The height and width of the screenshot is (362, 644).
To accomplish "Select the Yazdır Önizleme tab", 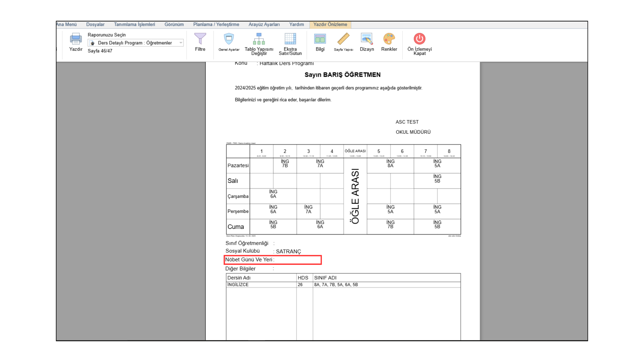I will coord(330,24).
